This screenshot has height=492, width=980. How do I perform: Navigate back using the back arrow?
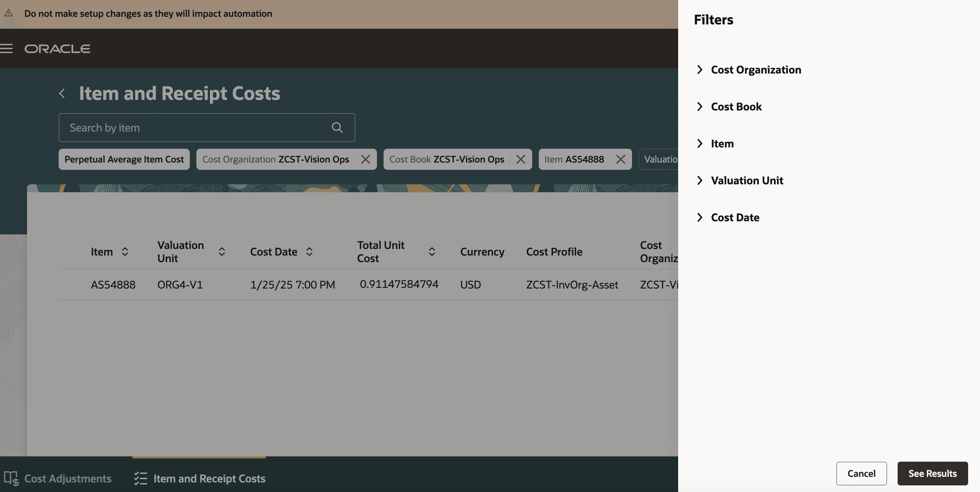(x=62, y=93)
